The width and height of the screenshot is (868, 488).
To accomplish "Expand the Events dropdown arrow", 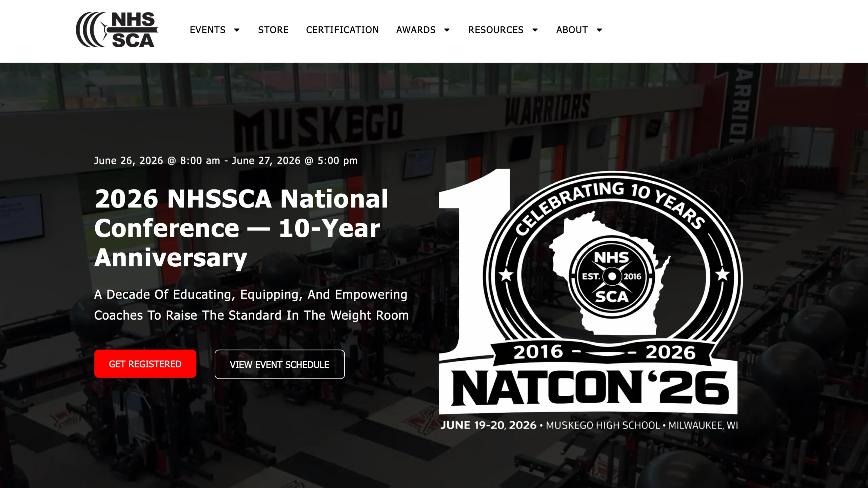I will (237, 30).
